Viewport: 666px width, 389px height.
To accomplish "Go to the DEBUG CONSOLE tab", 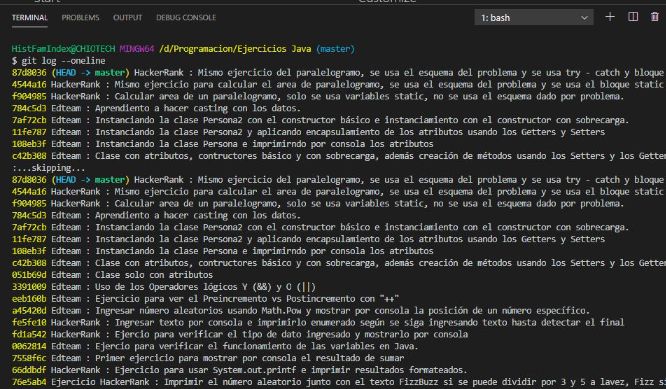I will coord(186,17).
